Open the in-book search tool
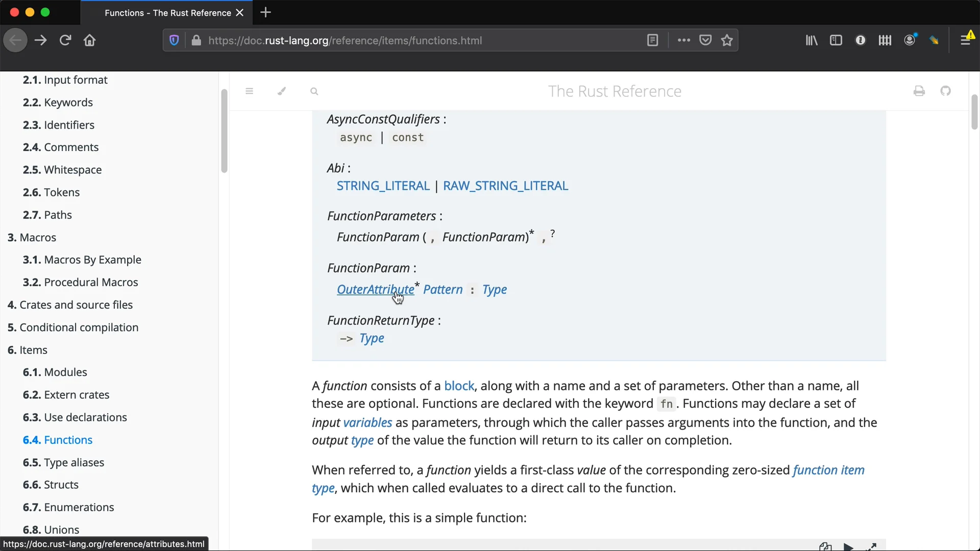 coord(315,91)
